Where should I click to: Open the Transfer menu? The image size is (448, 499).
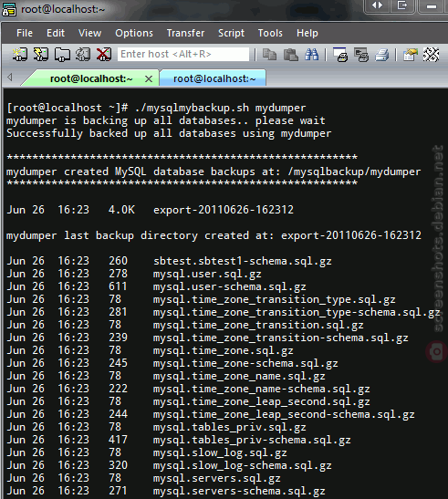pos(185,33)
